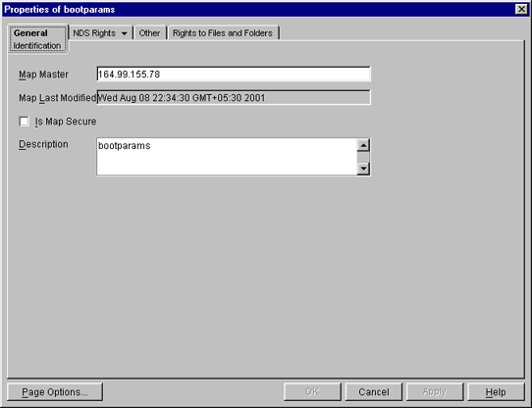
Task: Switch to the Other tab
Action: pos(149,33)
